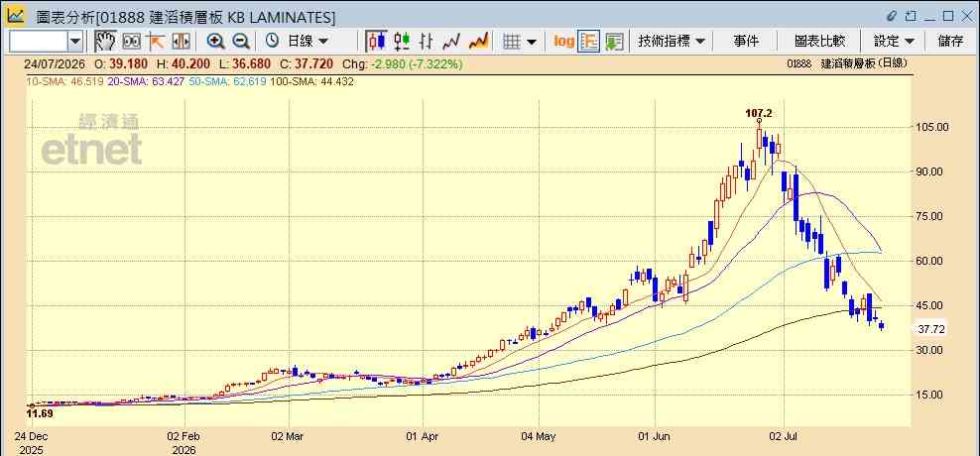980x456 pixels.
Task: Open the 設定 menu
Action: click(894, 42)
